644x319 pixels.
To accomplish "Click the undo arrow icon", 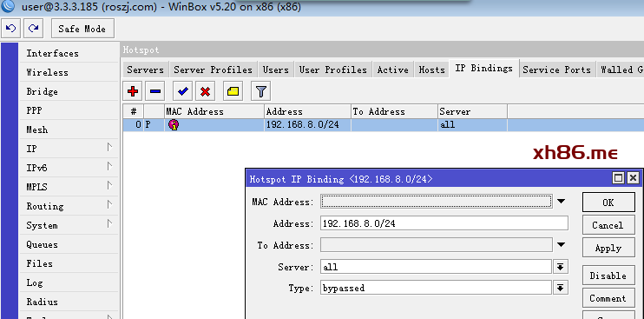I will click(x=11, y=29).
